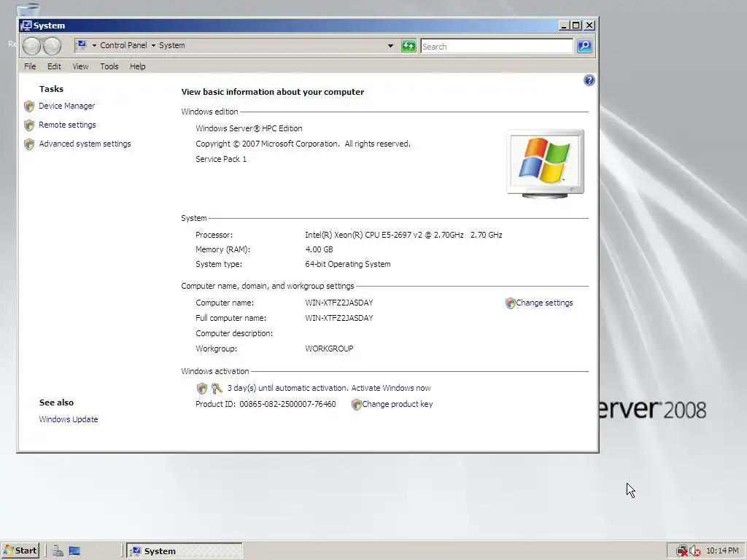
Task: Click the shield icon beside Change product key
Action: click(x=356, y=404)
